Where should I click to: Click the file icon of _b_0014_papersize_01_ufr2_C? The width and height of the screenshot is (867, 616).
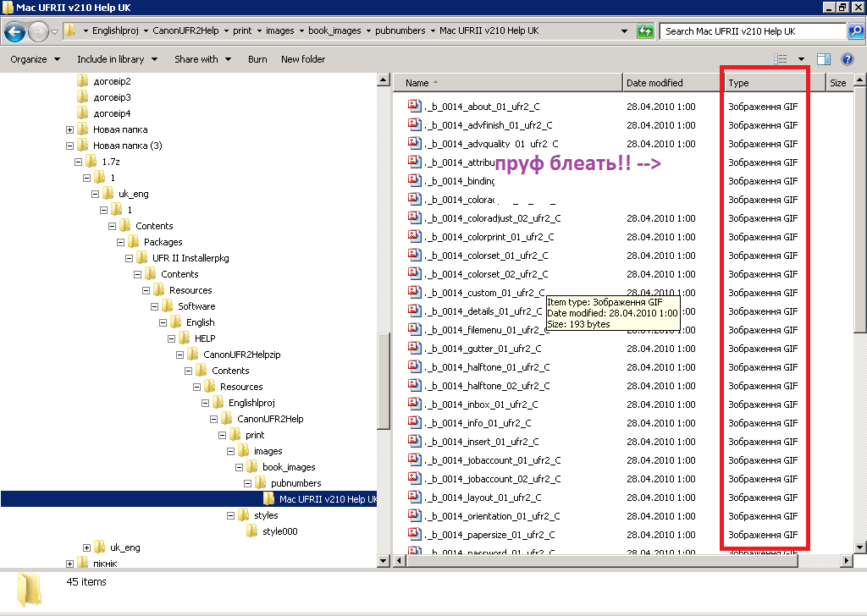coord(414,534)
